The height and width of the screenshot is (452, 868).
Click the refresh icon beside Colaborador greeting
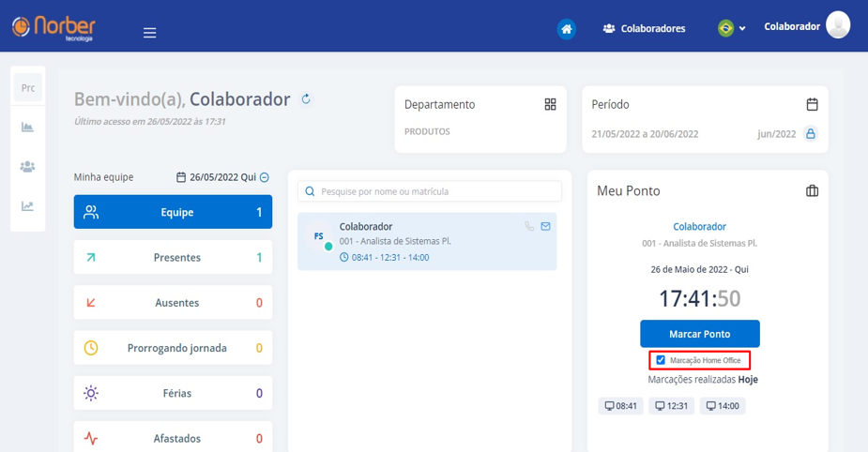(306, 99)
